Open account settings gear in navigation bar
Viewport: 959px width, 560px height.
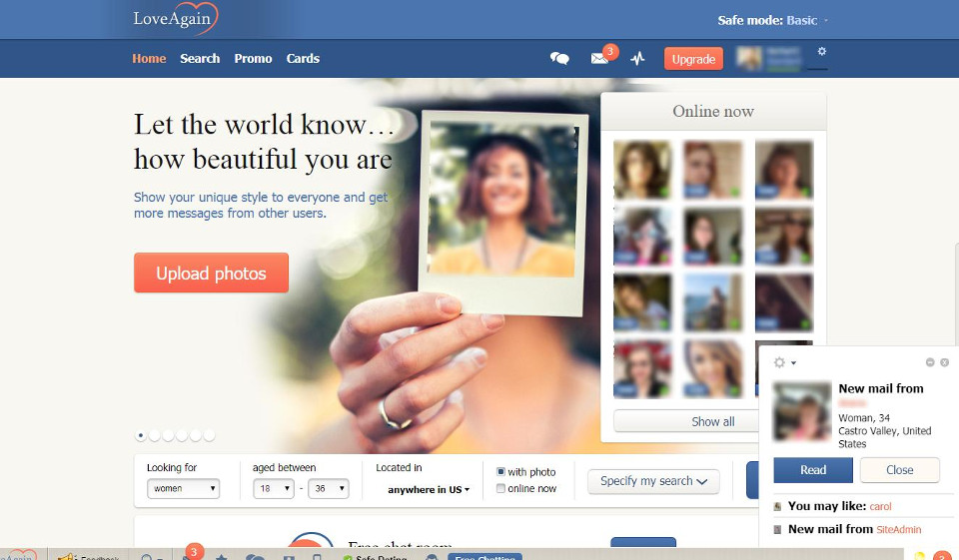tap(821, 52)
